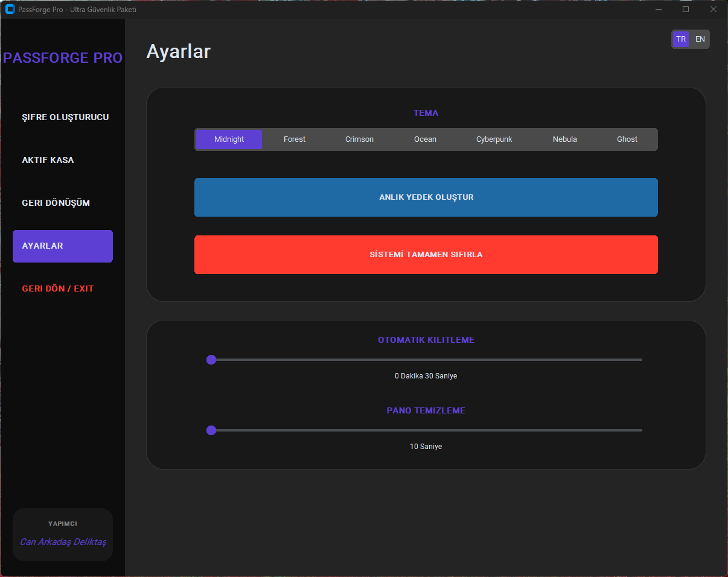
Task: Switch language to EN
Action: coord(700,39)
